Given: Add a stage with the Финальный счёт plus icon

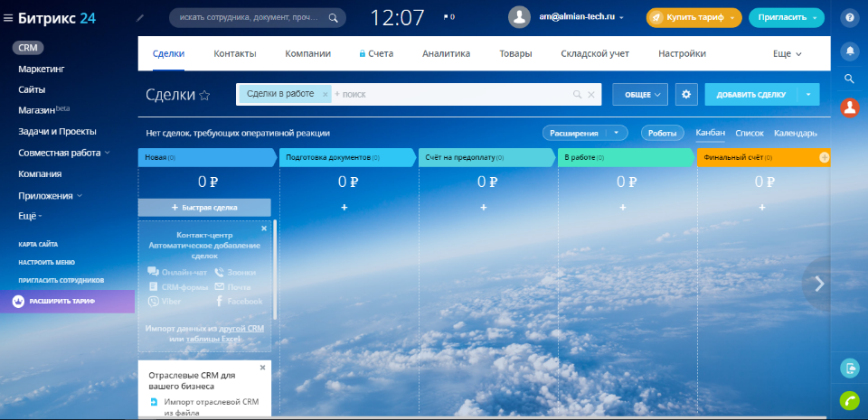Looking at the screenshot, I should [825, 157].
